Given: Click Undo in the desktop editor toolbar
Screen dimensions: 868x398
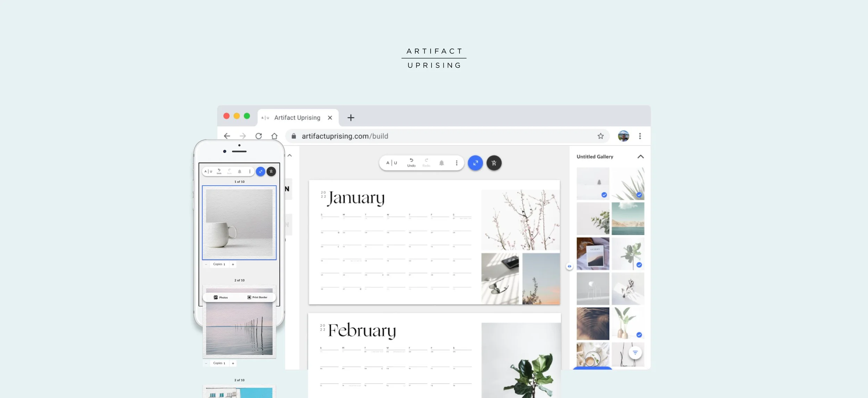Looking at the screenshot, I should click(411, 163).
